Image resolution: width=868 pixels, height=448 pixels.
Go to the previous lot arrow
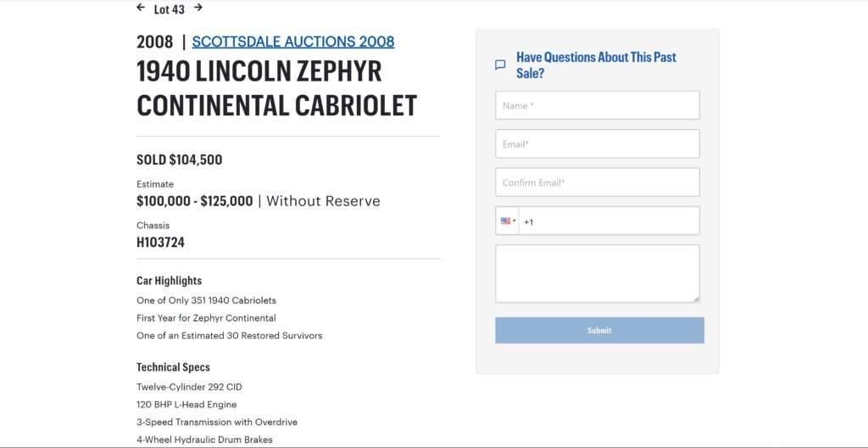(x=141, y=8)
